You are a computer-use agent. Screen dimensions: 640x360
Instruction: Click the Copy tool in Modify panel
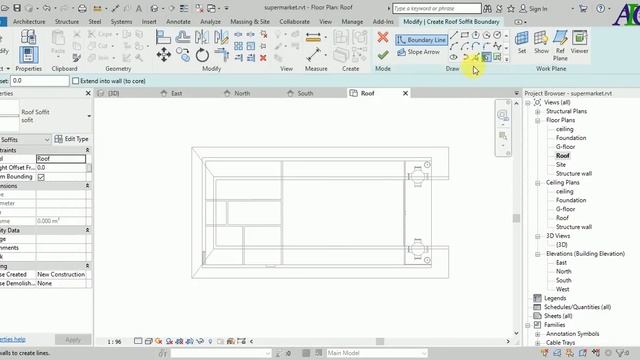click(183, 55)
